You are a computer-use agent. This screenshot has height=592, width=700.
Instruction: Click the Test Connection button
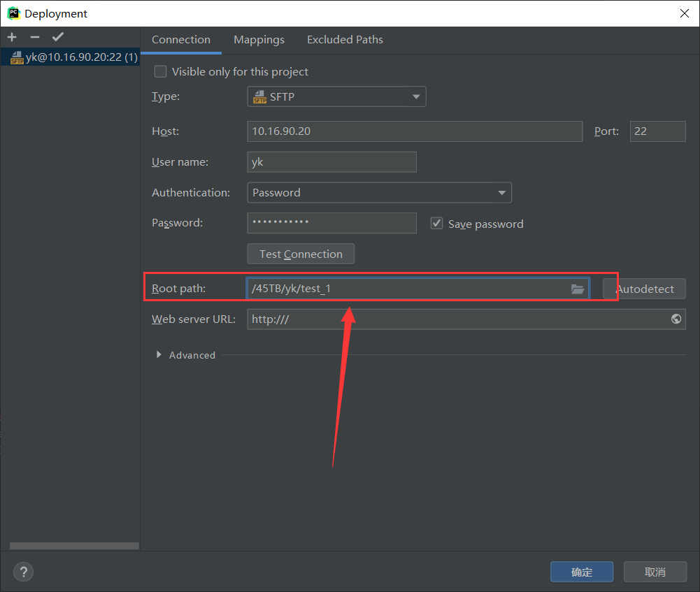(x=300, y=254)
